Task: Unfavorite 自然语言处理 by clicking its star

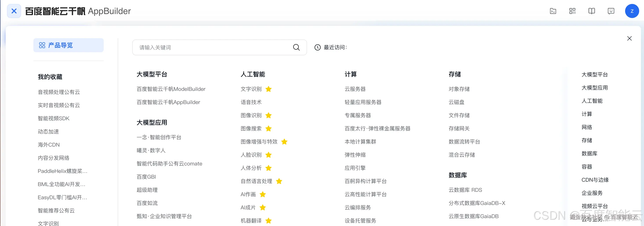Action: coord(279,181)
